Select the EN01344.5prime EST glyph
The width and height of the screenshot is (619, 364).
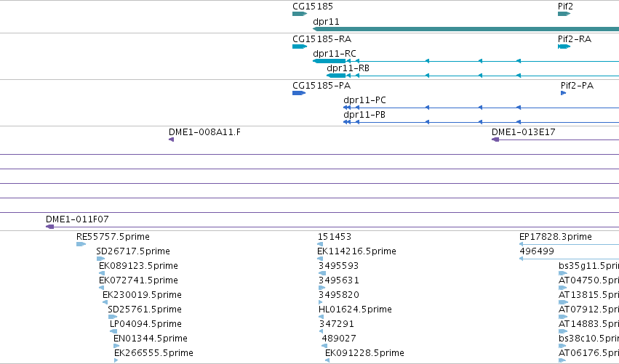tap(116, 346)
